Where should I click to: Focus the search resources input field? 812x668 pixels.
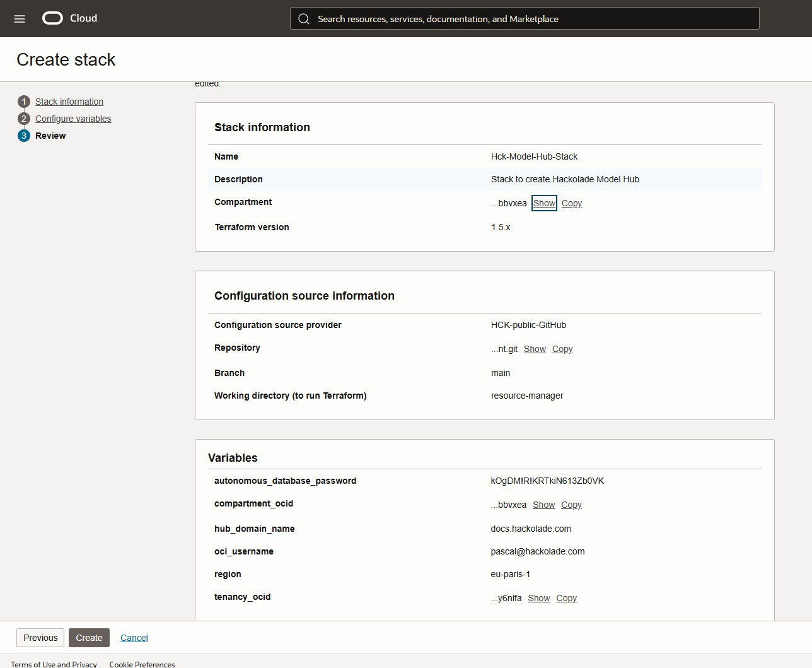(x=530, y=19)
